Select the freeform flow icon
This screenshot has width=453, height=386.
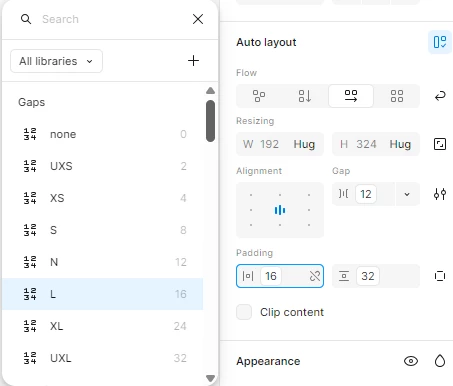click(259, 96)
